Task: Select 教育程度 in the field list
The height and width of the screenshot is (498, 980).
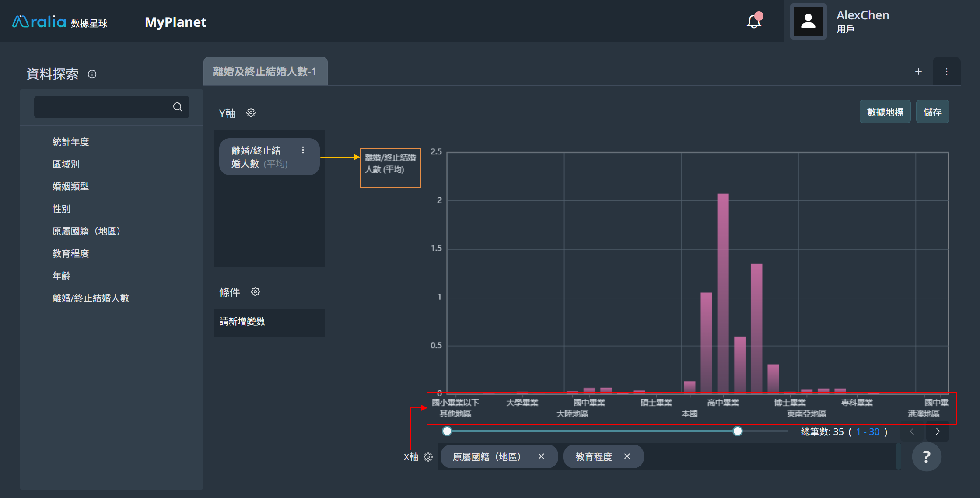Action: (70, 253)
